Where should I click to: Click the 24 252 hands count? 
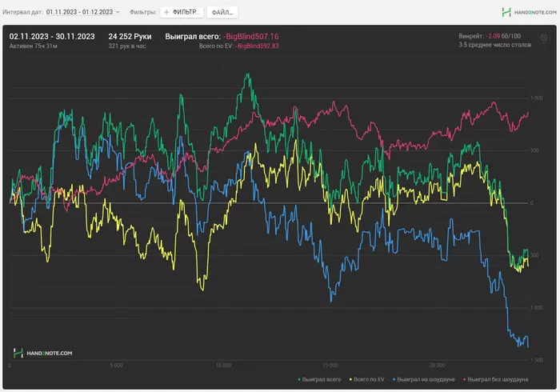(x=130, y=37)
